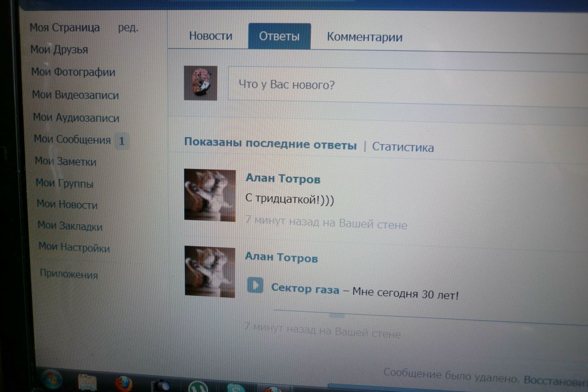Play the Сектор газа audio track
Viewport: 588px width, 392px height.
point(255,285)
